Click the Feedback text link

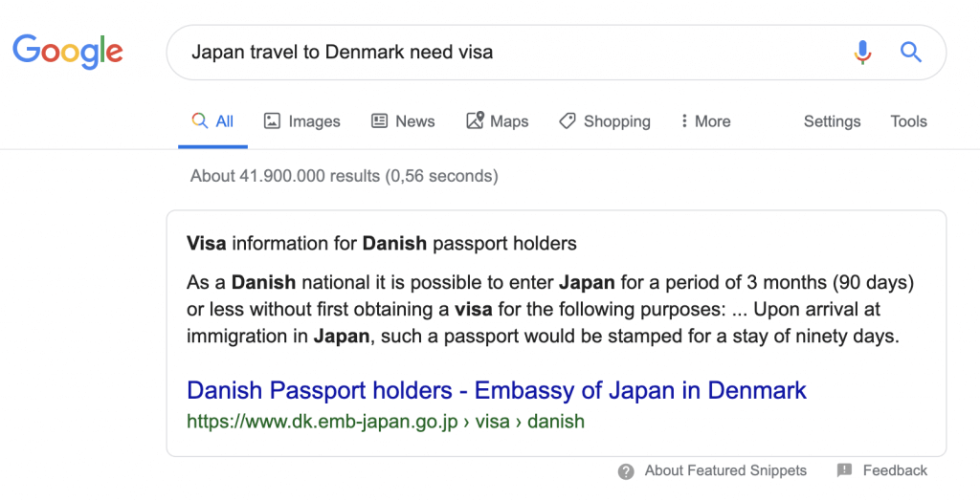(x=895, y=470)
